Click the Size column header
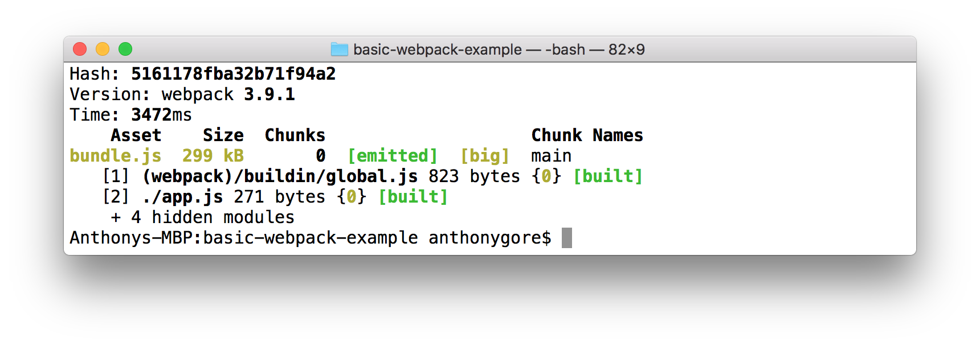Viewport: 980px width, 346px height. click(x=223, y=135)
